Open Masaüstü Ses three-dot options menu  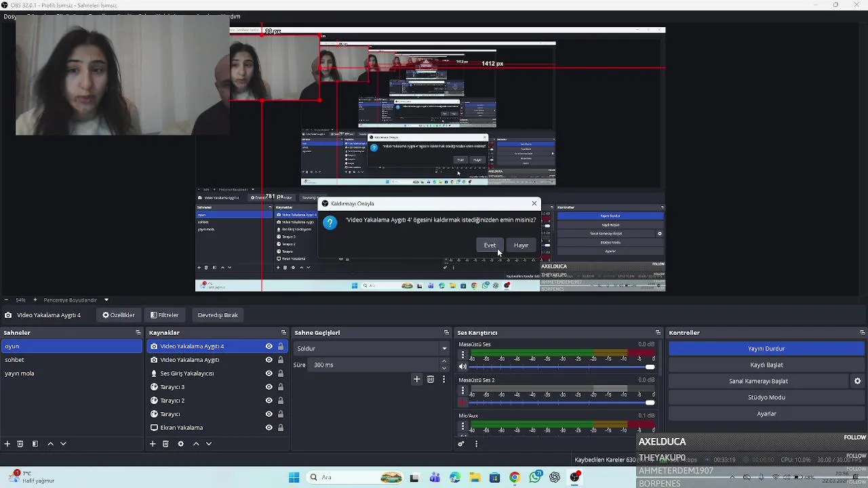[462, 355]
